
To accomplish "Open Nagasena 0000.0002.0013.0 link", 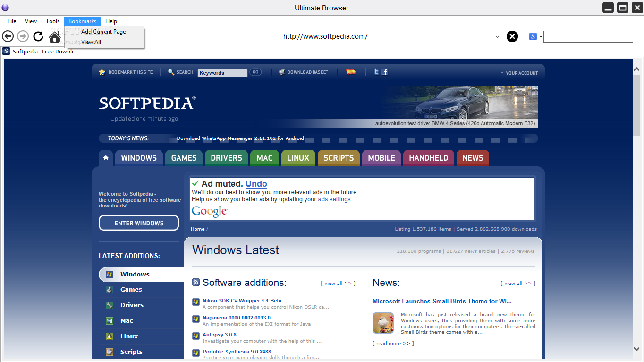I will 237,318.
